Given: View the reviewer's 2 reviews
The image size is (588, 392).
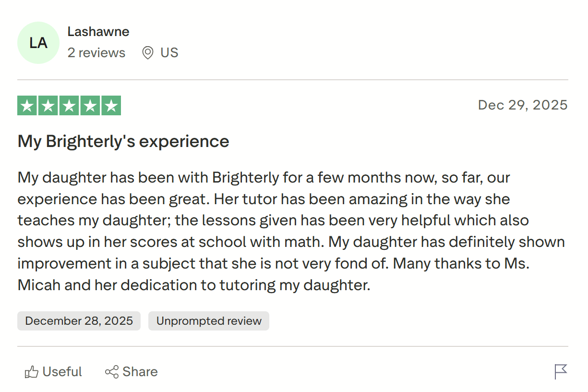Looking at the screenshot, I should tap(96, 53).
